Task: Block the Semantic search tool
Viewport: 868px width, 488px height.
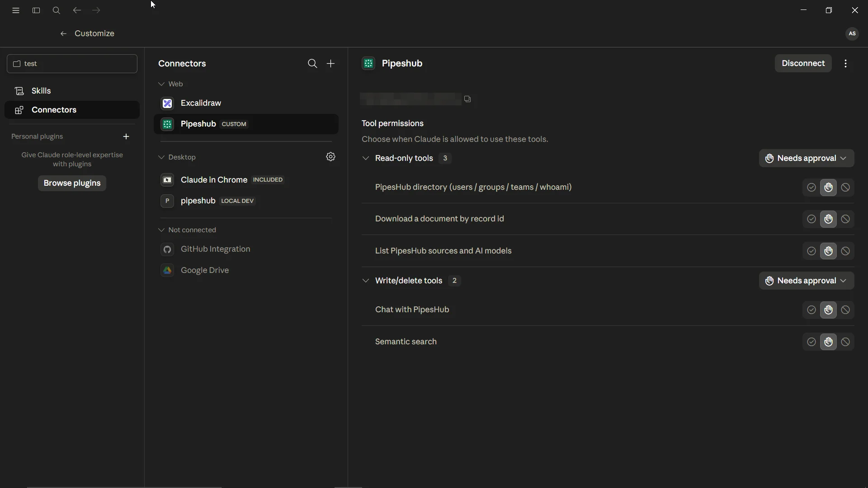Action: 845,342
